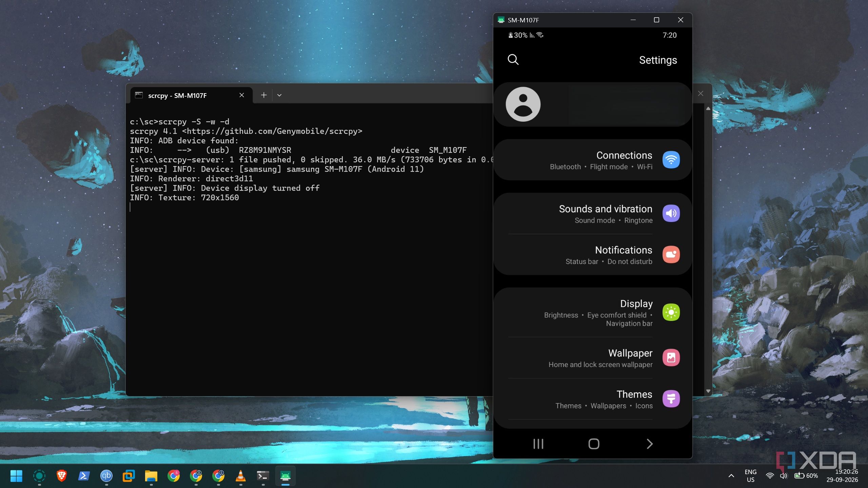This screenshot has height=488, width=868.
Task: Switch to the Terminal taskbar icon
Action: point(263,476)
